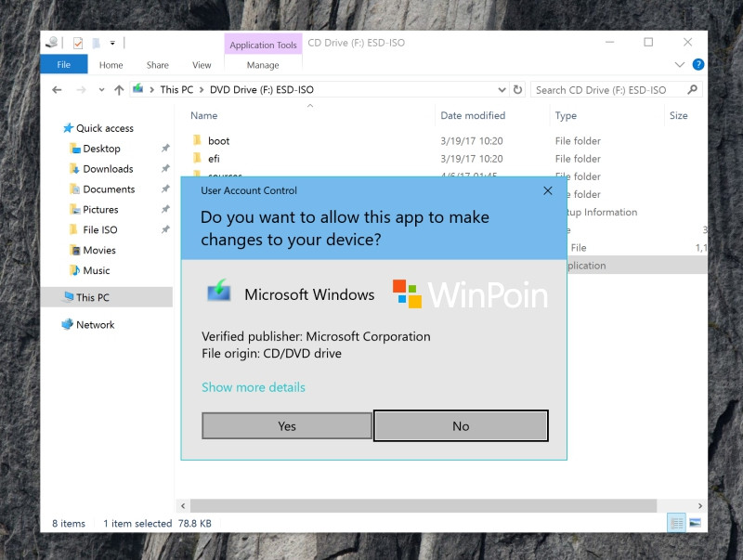Go up one folder level
Image resolution: width=743 pixels, height=560 pixels.
coord(119,89)
